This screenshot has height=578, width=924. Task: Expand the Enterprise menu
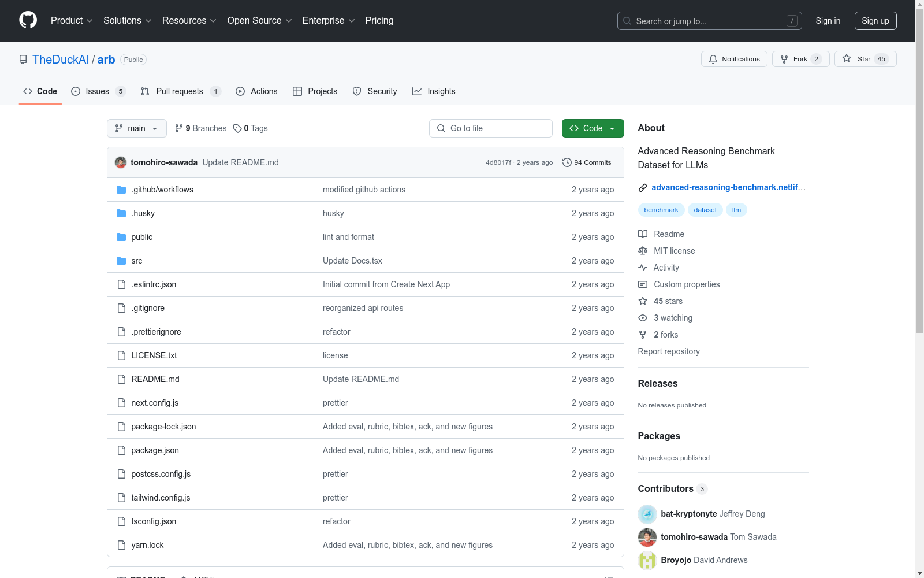[329, 21]
